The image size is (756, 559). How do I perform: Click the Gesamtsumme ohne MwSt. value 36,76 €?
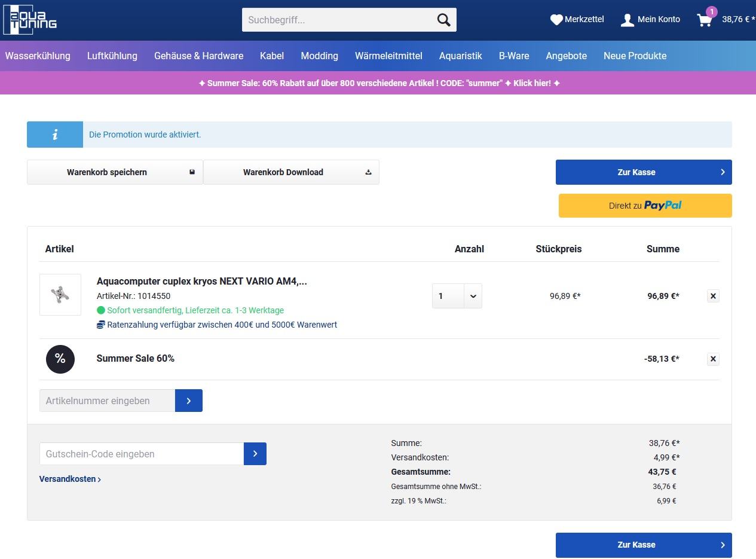(665, 487)
